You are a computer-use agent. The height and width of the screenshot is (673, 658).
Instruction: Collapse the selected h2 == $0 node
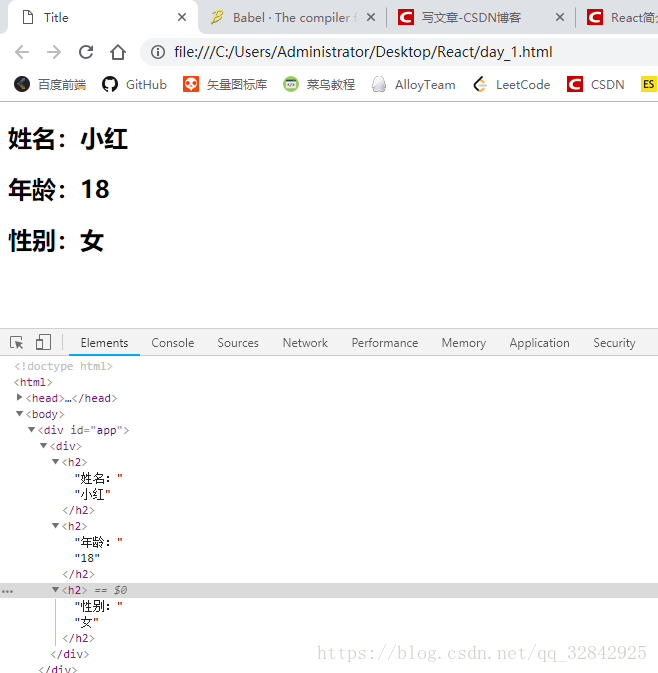tap(55, 589)
